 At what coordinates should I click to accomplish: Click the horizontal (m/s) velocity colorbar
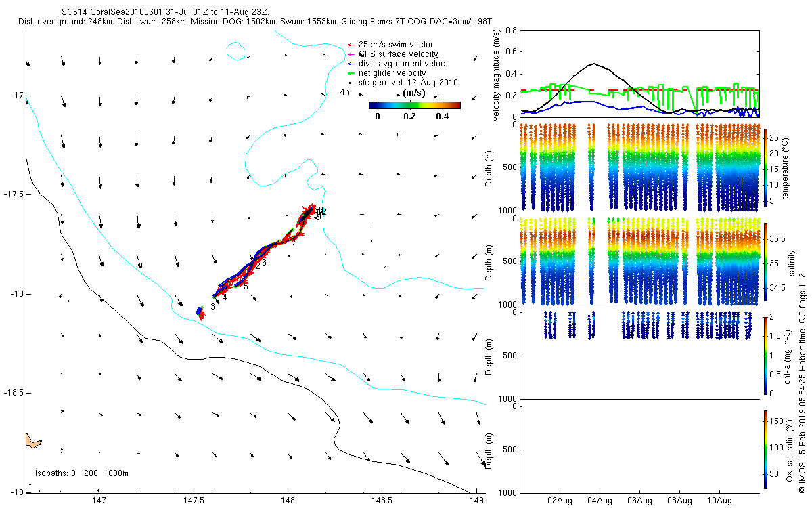pyautogui.click(x=414, y=105)
